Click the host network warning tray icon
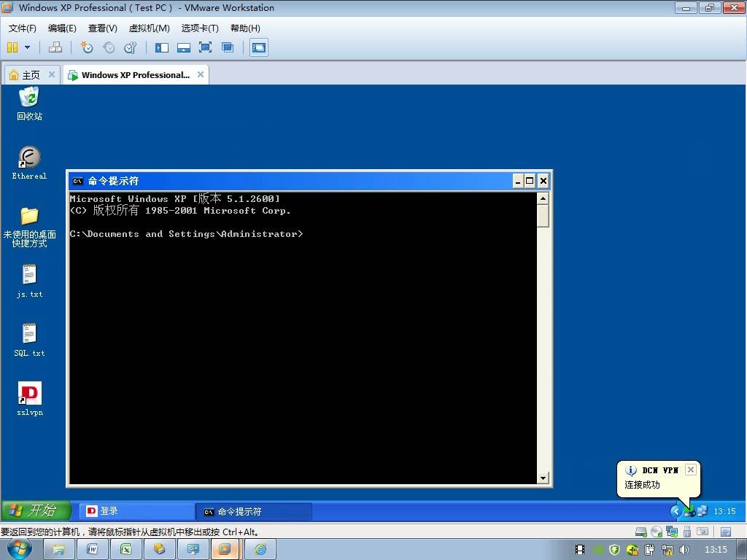The image size is (747, 560). (x=667, y=550)
